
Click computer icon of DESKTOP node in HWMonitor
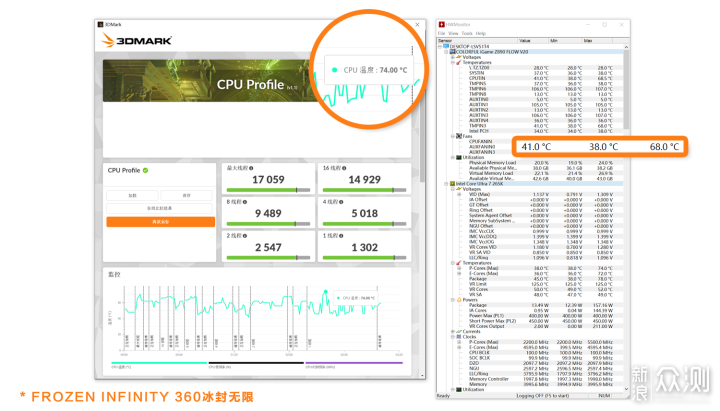(446, 46)
